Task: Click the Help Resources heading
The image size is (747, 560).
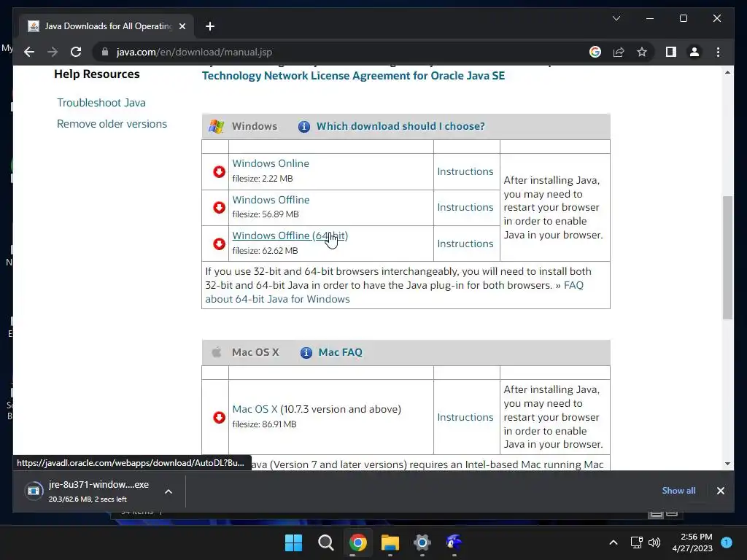Action: [x=97, y=74]
